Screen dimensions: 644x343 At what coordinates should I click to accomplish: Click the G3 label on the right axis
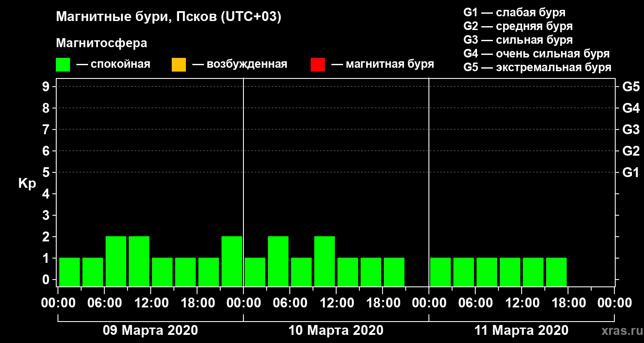coord(631,129)
